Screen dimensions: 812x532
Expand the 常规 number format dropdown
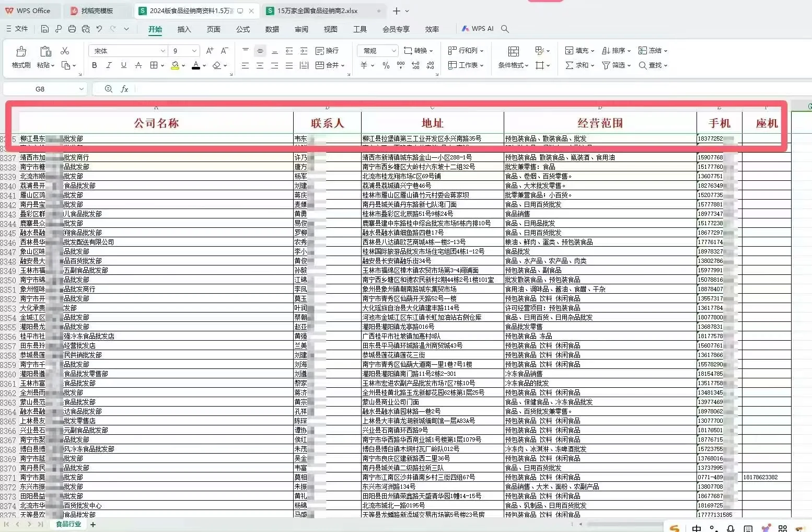pos(377,50)
